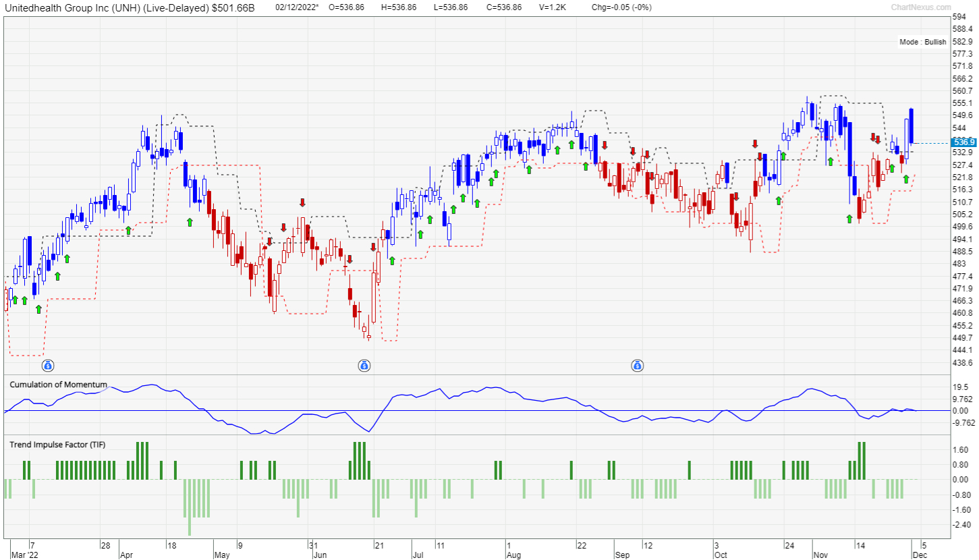Click the Apr month label on time axis
Image resolution: width=979 pixels, height=560 pixels.
click(x=126, y=555)
